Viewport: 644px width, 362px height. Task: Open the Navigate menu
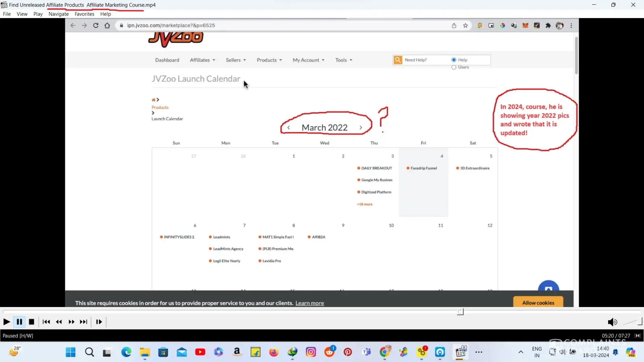pos(59,14)
